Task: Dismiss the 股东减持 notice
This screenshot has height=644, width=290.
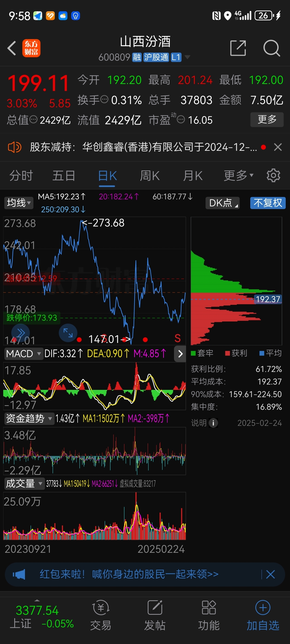Action: point(278,147)
